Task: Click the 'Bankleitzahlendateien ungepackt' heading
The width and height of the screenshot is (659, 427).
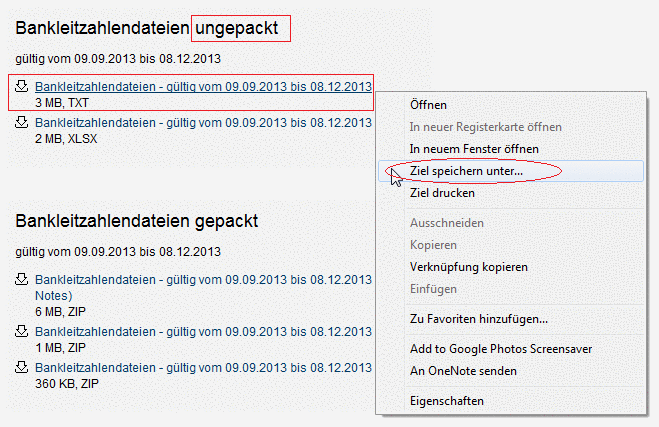Action: point(147,28)
